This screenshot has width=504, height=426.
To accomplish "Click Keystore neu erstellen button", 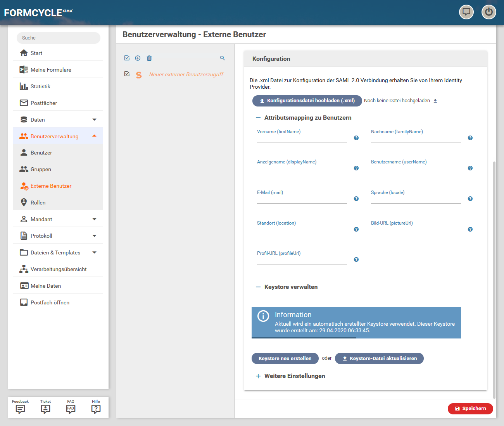I will tap(285, 359).
